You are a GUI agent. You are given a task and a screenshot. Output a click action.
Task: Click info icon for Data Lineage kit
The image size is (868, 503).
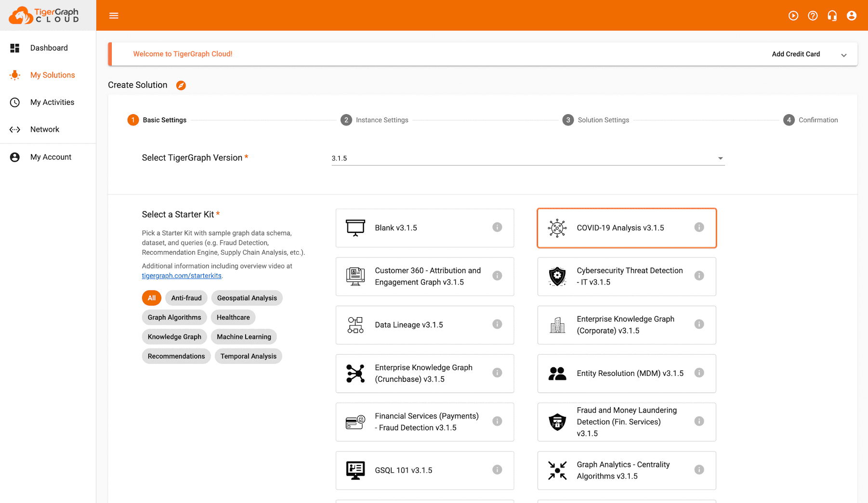(497, 324)
